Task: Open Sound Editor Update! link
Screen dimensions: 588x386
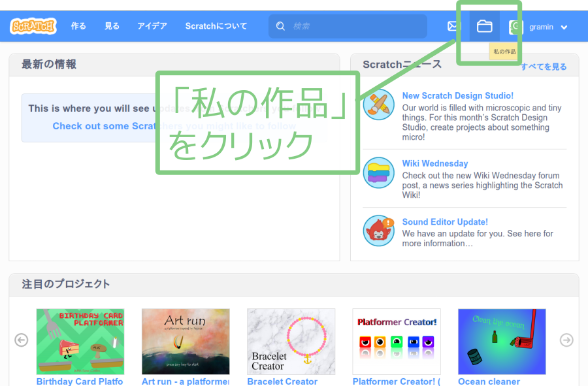Action: [x=445, y=222]
